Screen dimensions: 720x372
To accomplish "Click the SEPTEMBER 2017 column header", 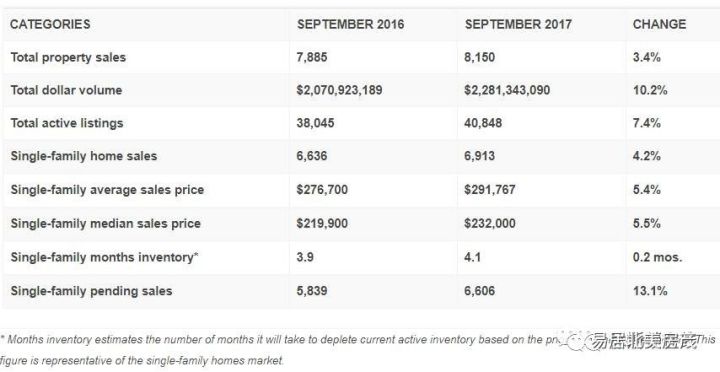I will click(x=518, y=24).
